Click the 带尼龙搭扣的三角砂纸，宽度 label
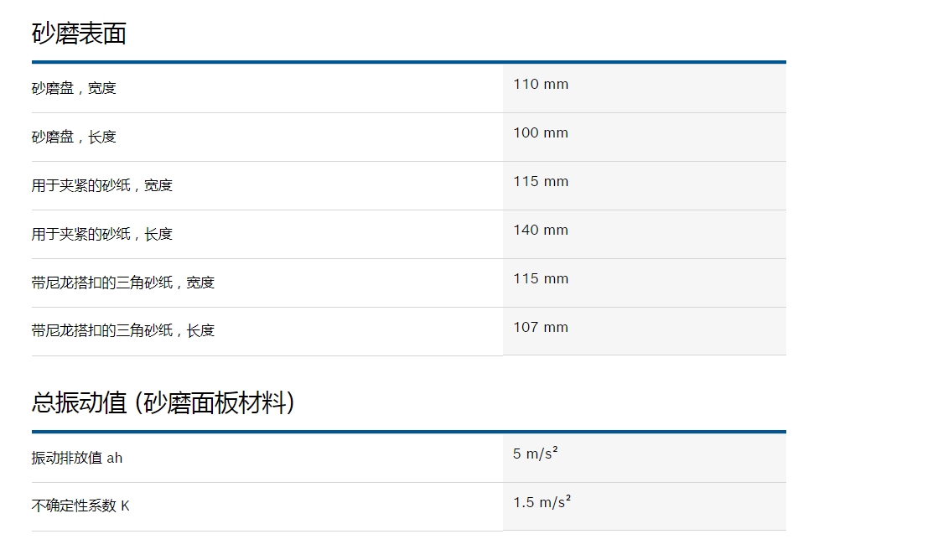Viewport: 933px width, 560px height. pos(122,283)
